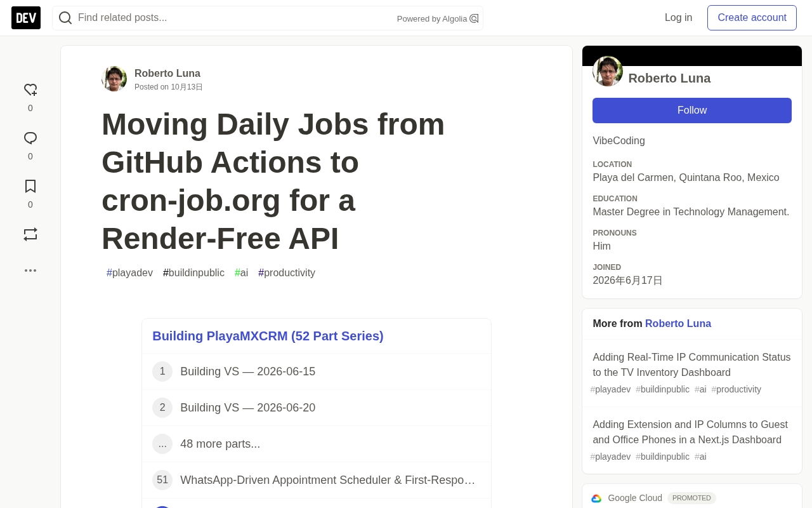812x508 pixels.
Task: Open the #buildinpublic tag under the title
Action: [x=193, y=273]
